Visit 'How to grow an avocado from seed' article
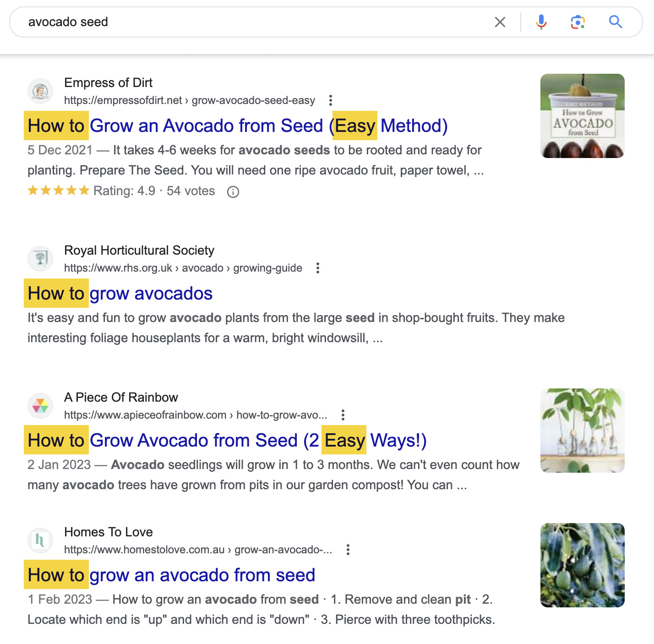654x644 pixels. pyautogui.click(x=171, y=575)
